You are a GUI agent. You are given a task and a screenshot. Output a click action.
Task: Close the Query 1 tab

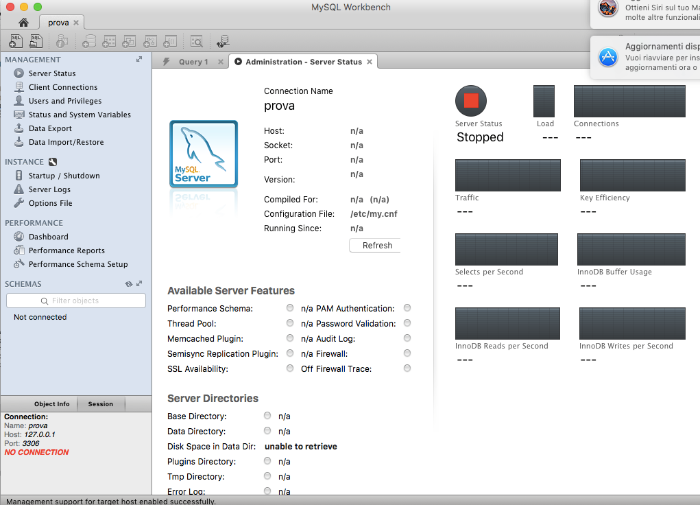(221, 62)
